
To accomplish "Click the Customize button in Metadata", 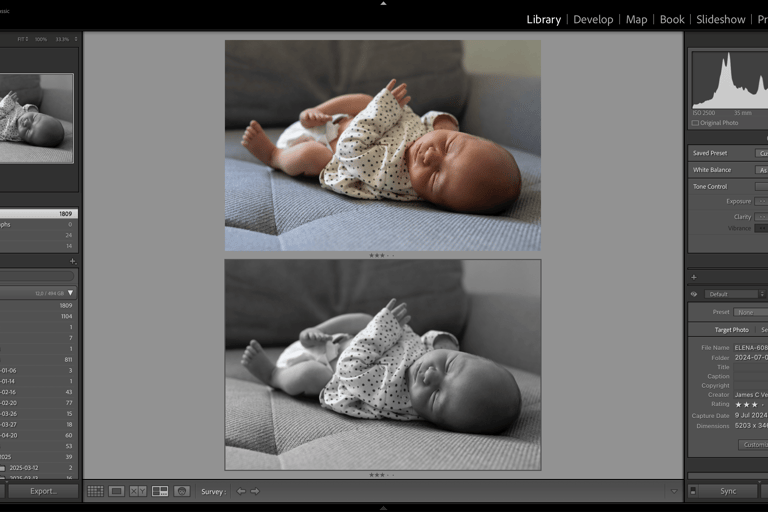I will pyautogui.click(x=753, y=445).
